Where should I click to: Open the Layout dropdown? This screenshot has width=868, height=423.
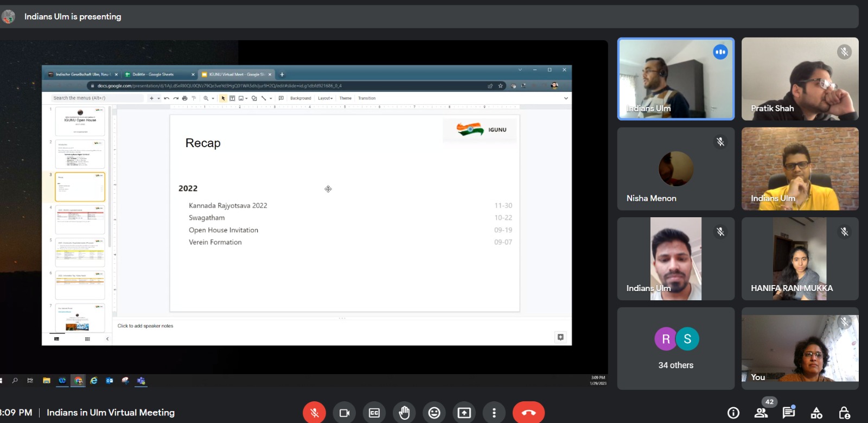point(325,98)
